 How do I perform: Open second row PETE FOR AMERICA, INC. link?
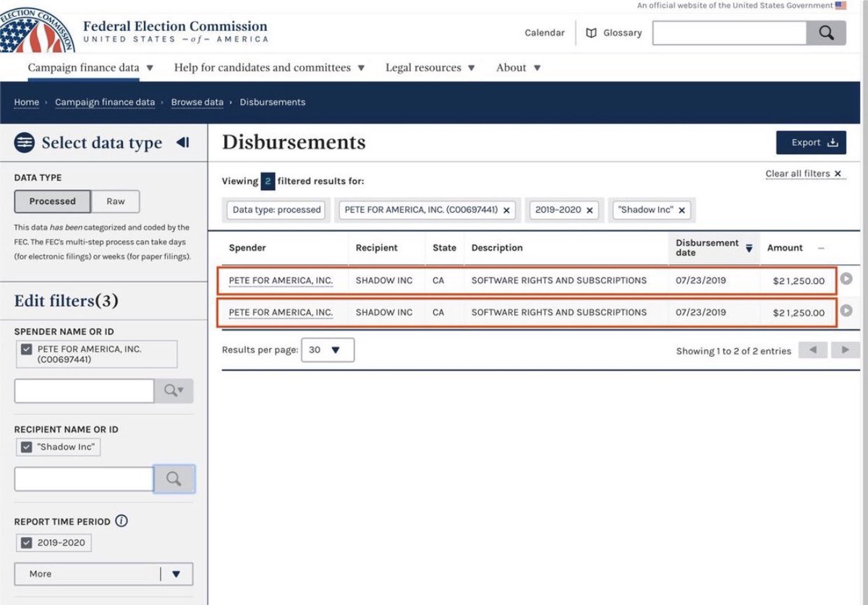pyautogui.click(x=281, y=312)
